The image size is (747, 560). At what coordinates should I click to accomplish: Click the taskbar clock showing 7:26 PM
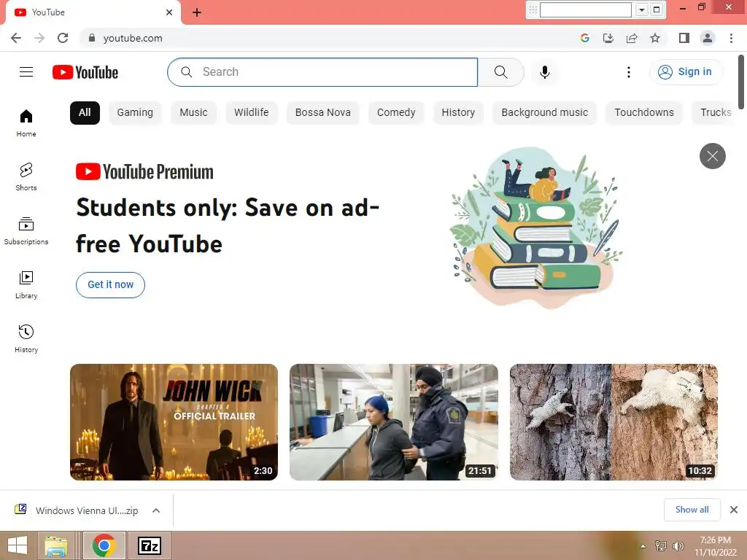point(715,546)
